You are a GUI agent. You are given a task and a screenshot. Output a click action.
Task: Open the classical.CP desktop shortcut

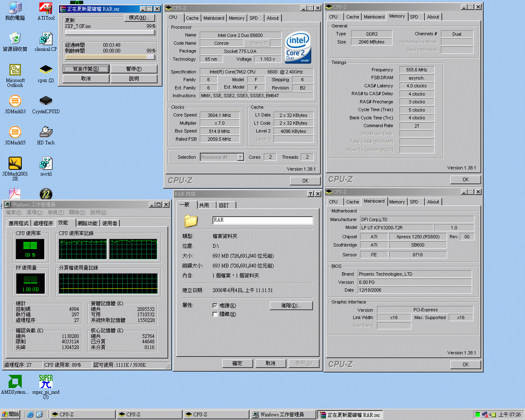[x=46, y=42]
